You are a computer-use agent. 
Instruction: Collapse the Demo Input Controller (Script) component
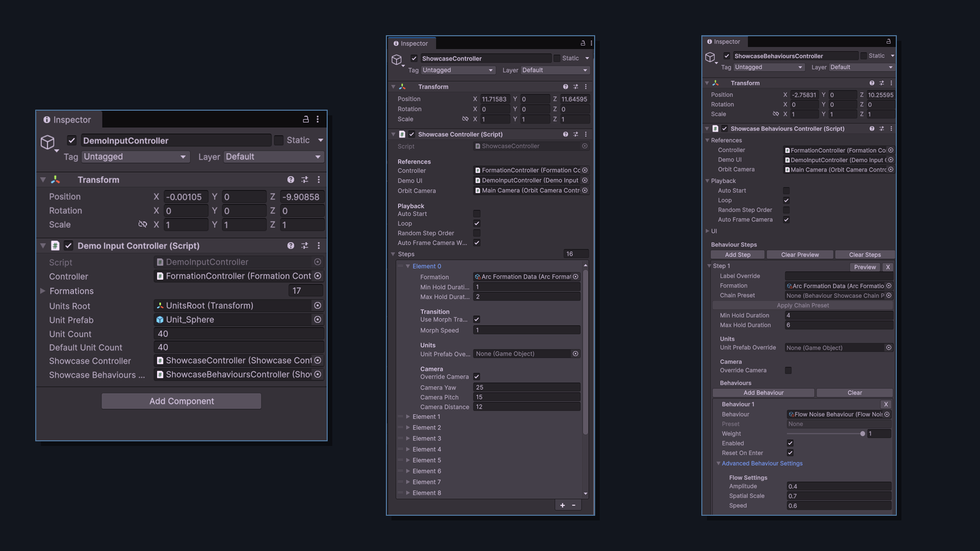coord(43,245)
